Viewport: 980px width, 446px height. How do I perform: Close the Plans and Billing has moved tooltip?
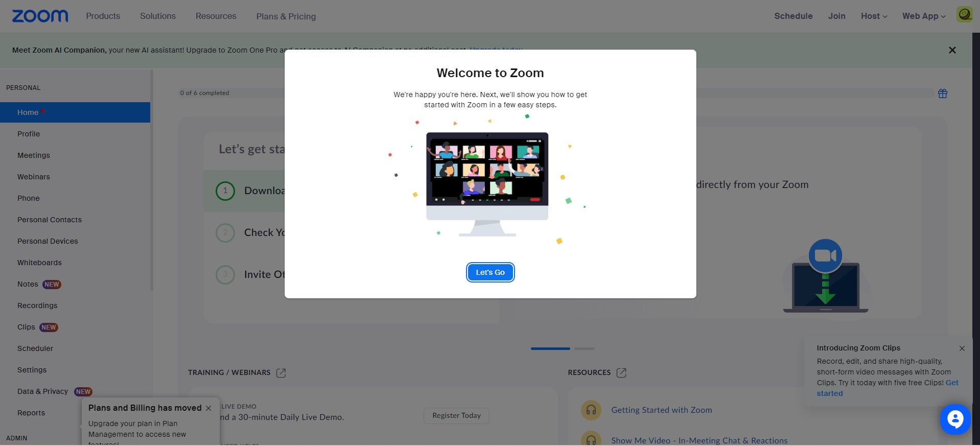(208, 408)
